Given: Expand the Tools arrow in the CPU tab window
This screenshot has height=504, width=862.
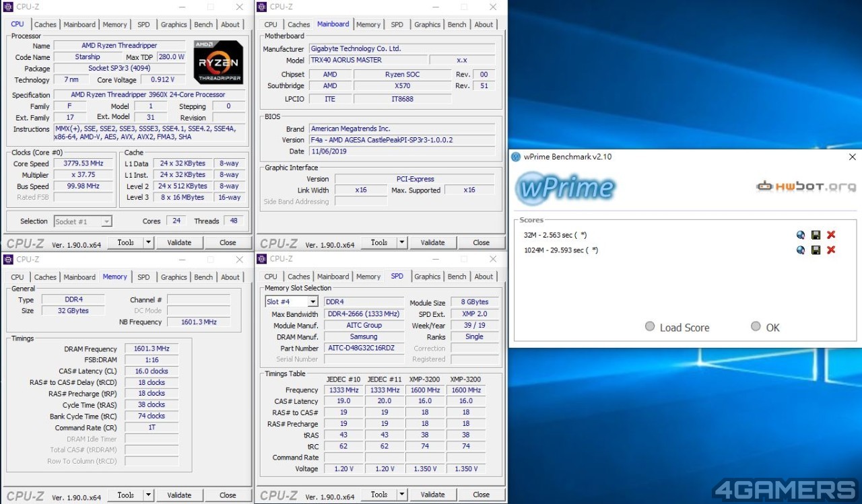Looking at the screenshot, I should (x=148, y=242).
